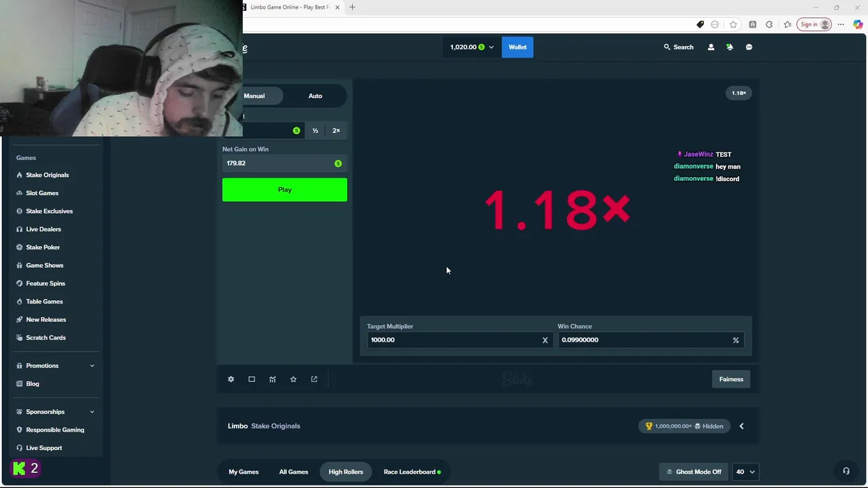Click the shopping price tag icon in address bar
Viewport: 868px width, 488px height.
pos(700,24)
